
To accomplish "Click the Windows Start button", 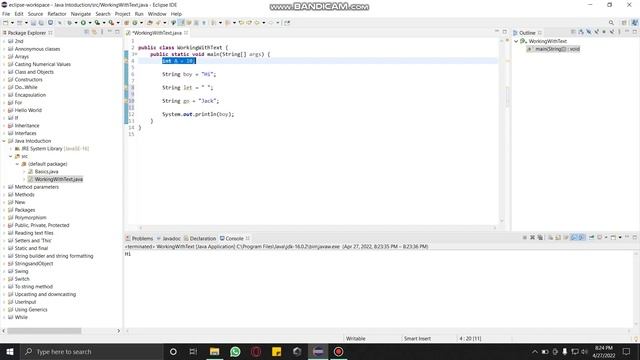I will click(x=10, y=351).
